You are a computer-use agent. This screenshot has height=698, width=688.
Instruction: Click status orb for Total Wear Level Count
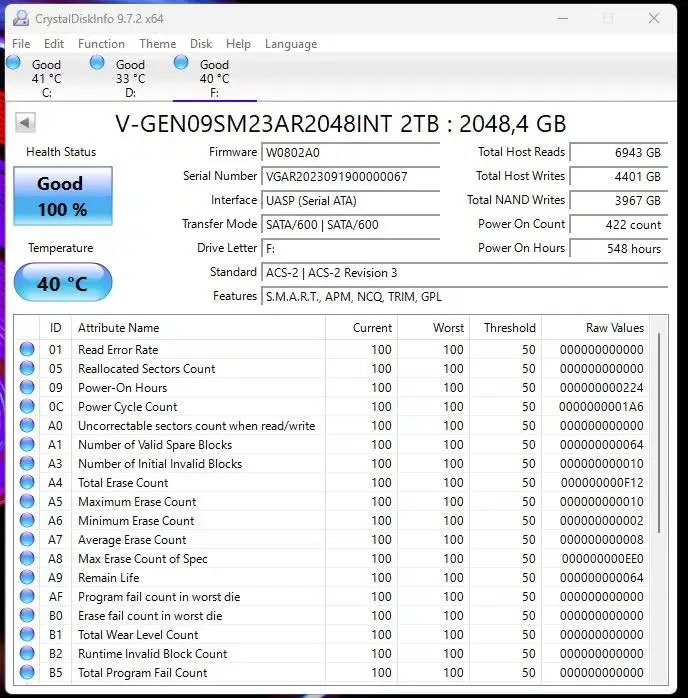tap(27, 634)
